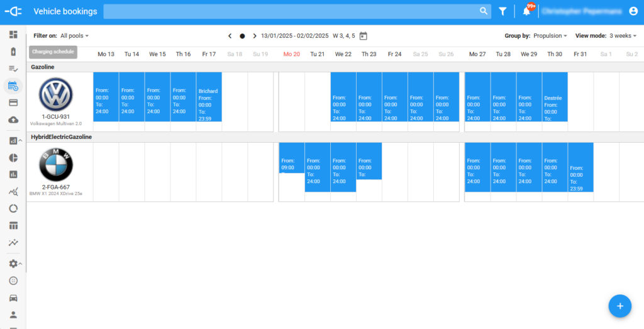This screenshot has height=329, width=644.
Task: Go to the next period with right arrow
Action: [x=255, y=36]
